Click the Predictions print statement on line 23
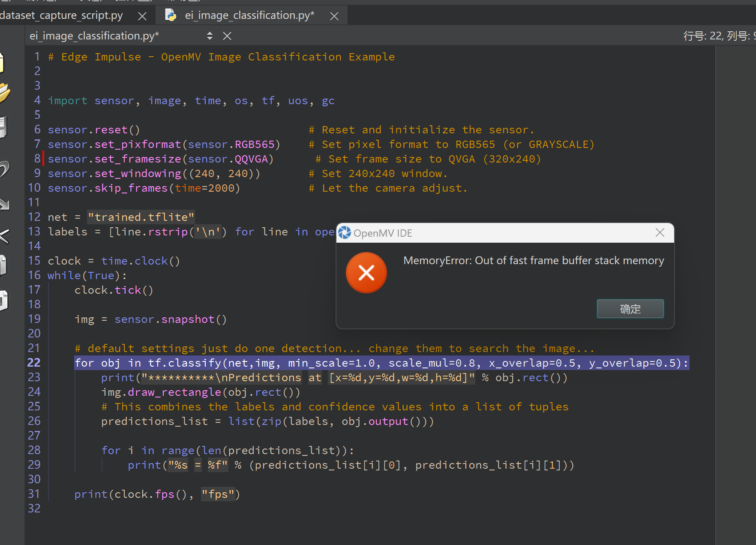The height and width of the screenshot is (545, 756). point(334,378)
